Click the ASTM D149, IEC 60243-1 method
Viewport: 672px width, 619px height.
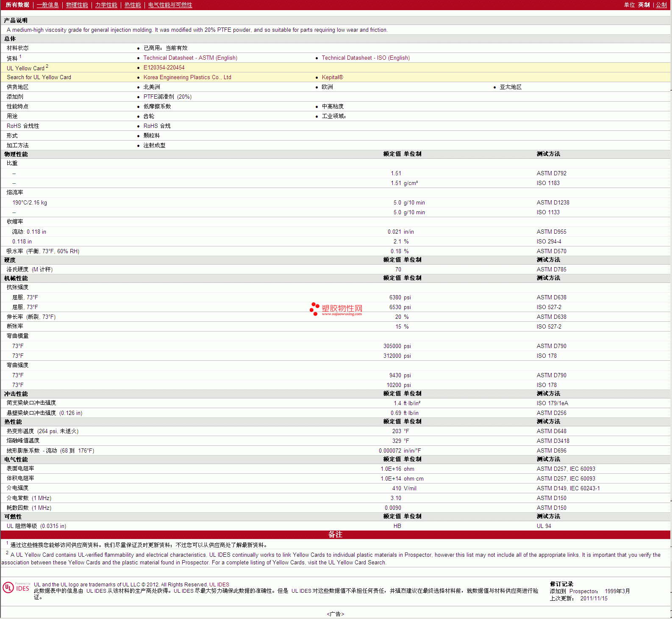[568, 489]
